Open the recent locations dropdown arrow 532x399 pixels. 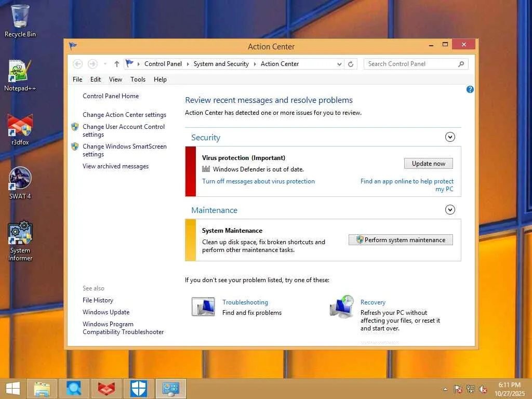(105, 64)
